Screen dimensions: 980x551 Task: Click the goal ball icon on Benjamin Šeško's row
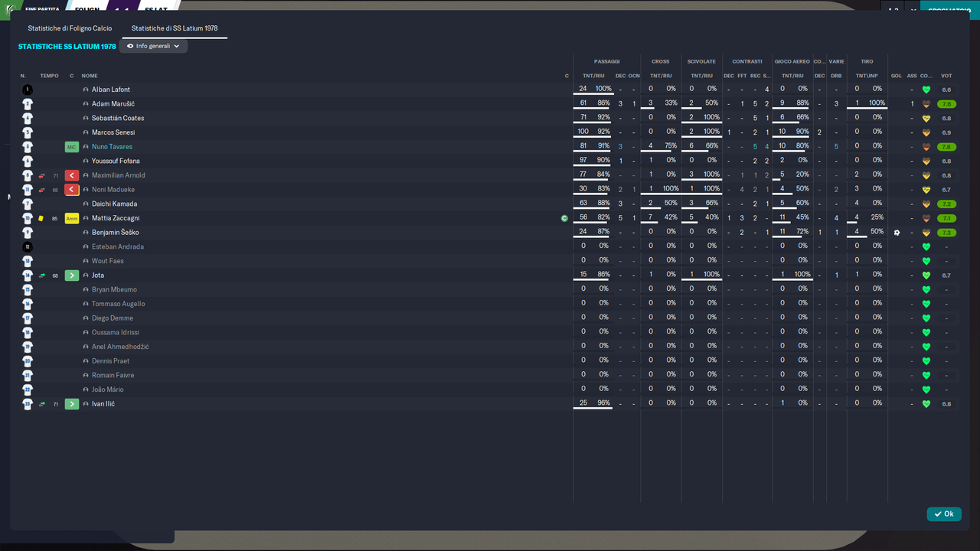[x=897, y=233]
